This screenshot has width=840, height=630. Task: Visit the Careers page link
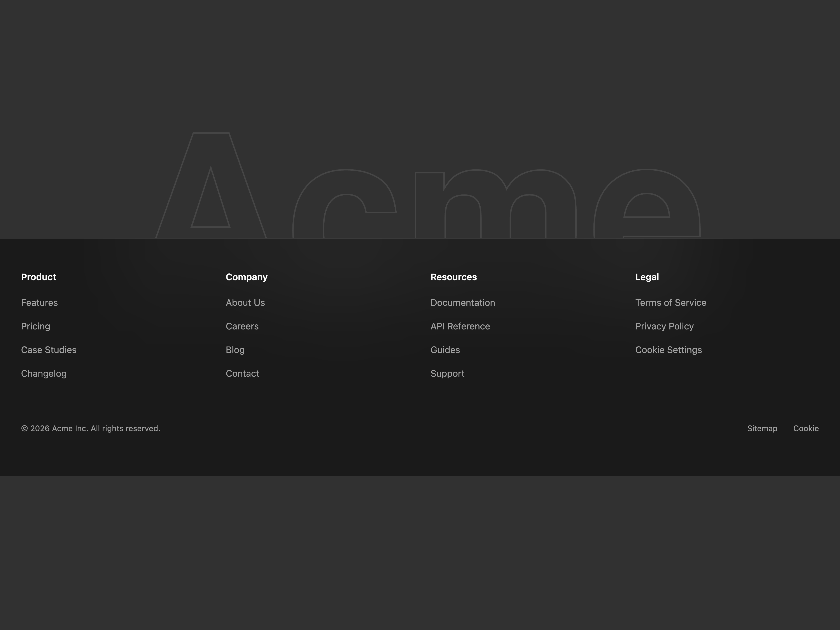tap(242, 326)
